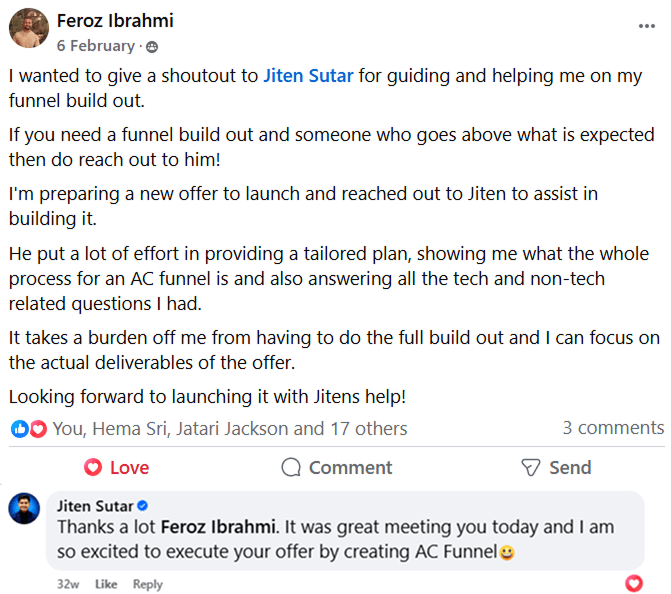Click the Comment button
Viewport: 671px width, 594px height.
coord(337,467)
